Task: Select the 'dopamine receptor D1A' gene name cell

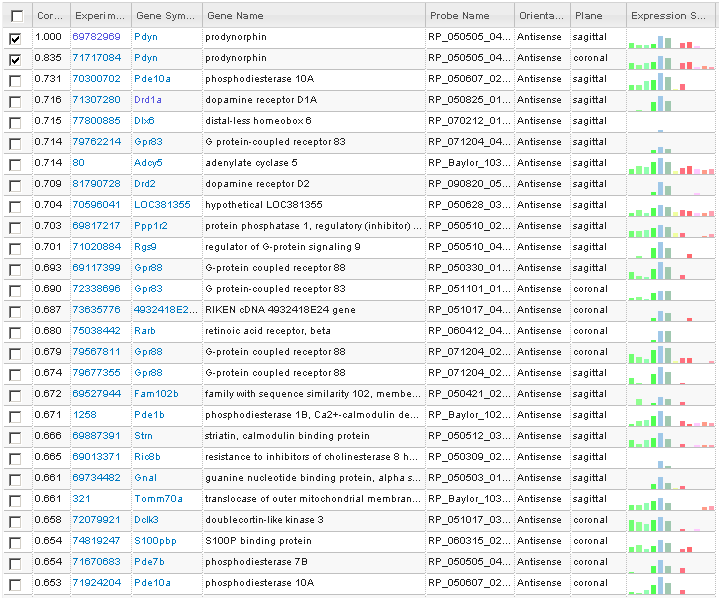Action: [x=261, y=100]
